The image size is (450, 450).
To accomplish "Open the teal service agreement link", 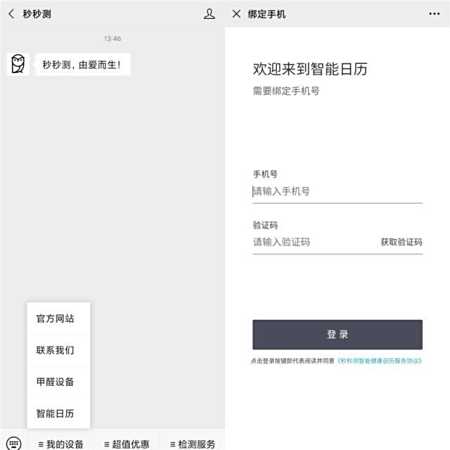I will [380, 361].
